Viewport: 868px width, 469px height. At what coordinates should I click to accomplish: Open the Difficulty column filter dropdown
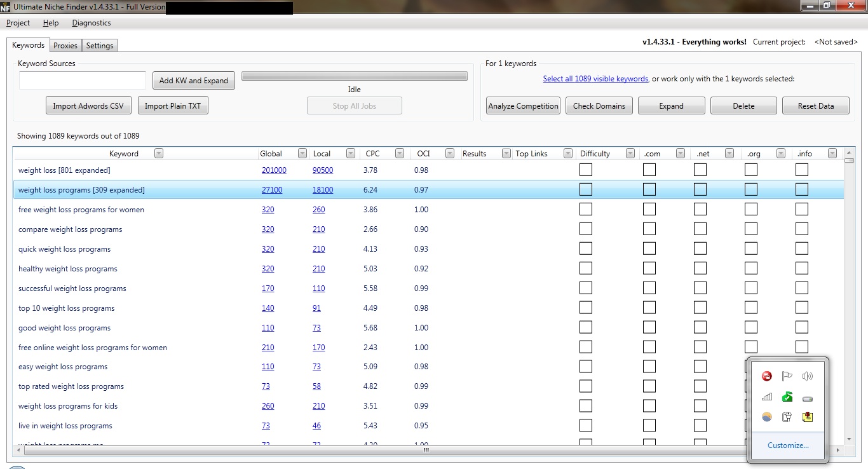[630, 153]
